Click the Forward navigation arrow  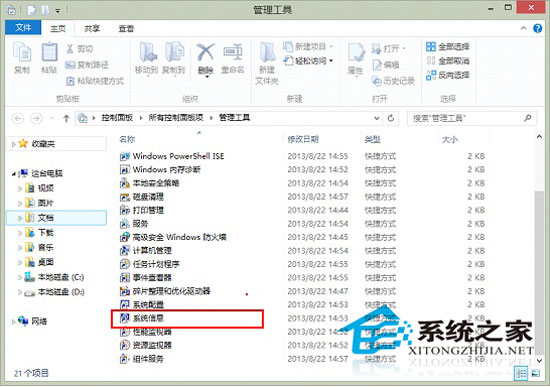(x=36, y=118)
